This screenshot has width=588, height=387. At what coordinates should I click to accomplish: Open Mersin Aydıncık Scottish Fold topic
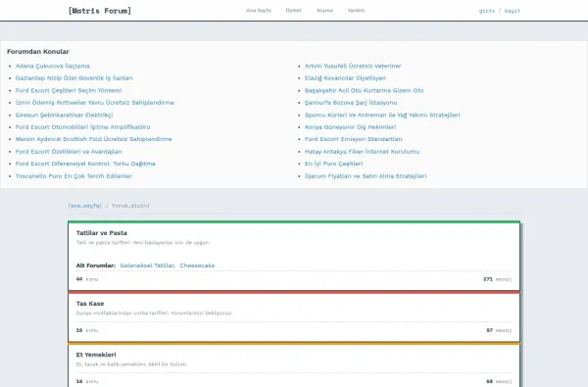click(x=93, y=139)
